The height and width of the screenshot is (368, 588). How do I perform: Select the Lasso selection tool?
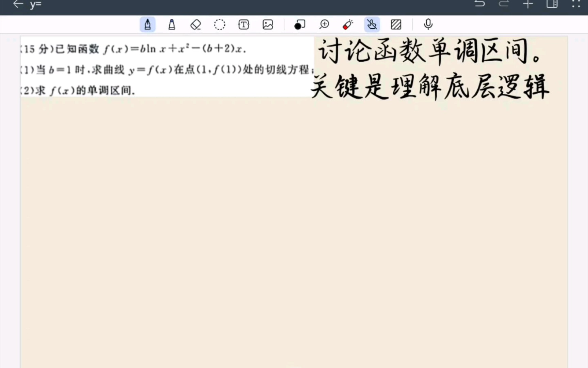(x=219, y=25)
